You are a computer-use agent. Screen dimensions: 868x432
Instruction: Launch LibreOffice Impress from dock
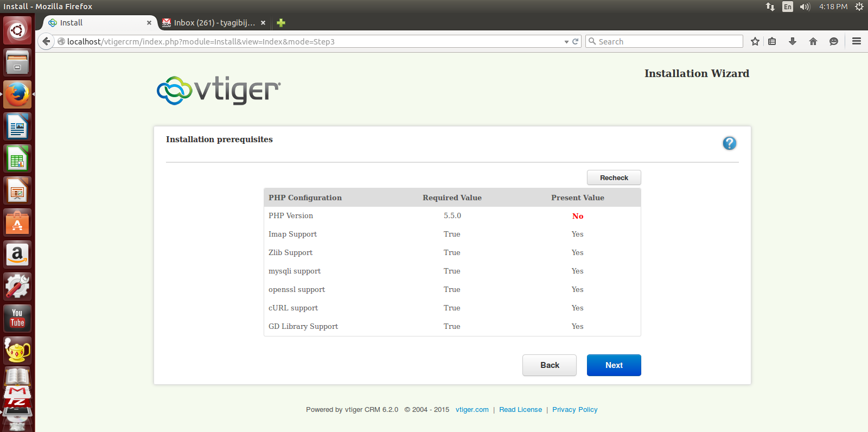(17, 190)
